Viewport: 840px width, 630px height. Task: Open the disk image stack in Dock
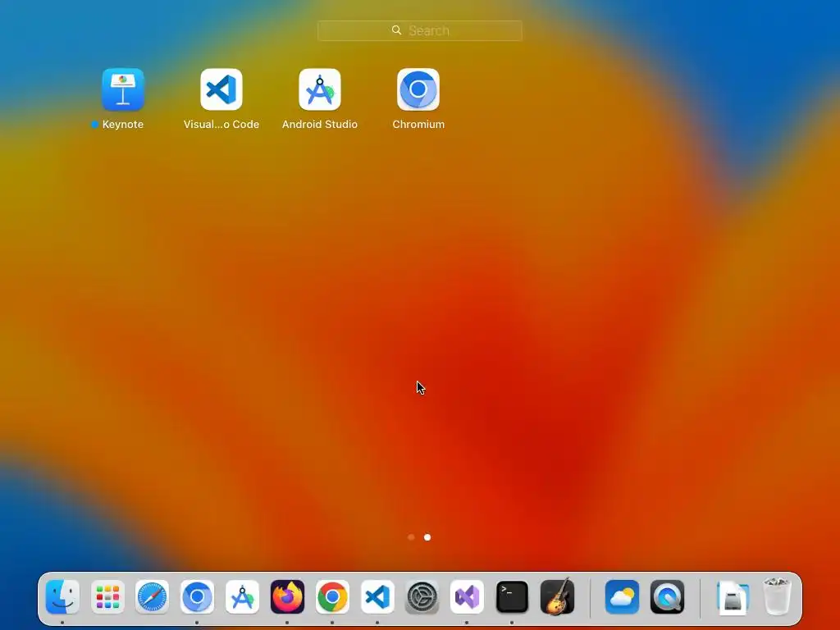pos(733,597)
